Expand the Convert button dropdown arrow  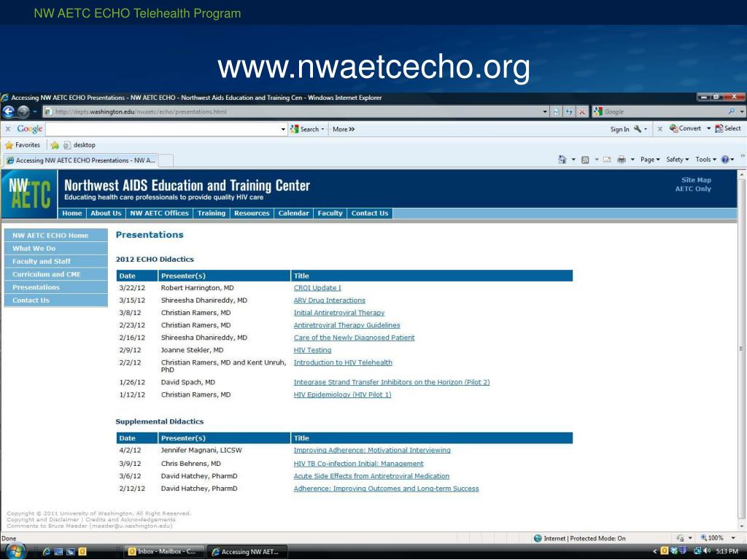tap(708, 128)
